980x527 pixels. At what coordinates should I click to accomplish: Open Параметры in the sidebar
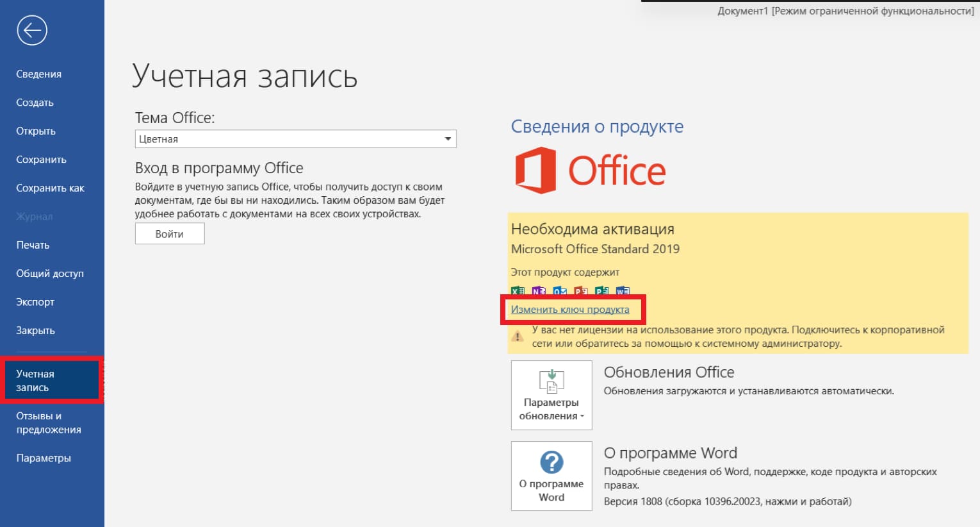click(44, 458)
